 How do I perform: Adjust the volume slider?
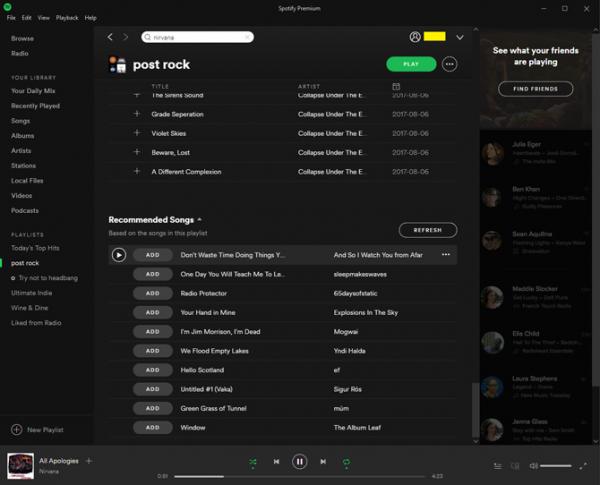coord(556,466)
